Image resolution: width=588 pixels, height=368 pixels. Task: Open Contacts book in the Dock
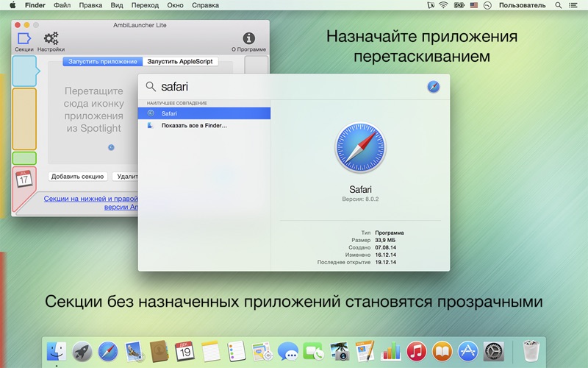(x=159, y=352)
